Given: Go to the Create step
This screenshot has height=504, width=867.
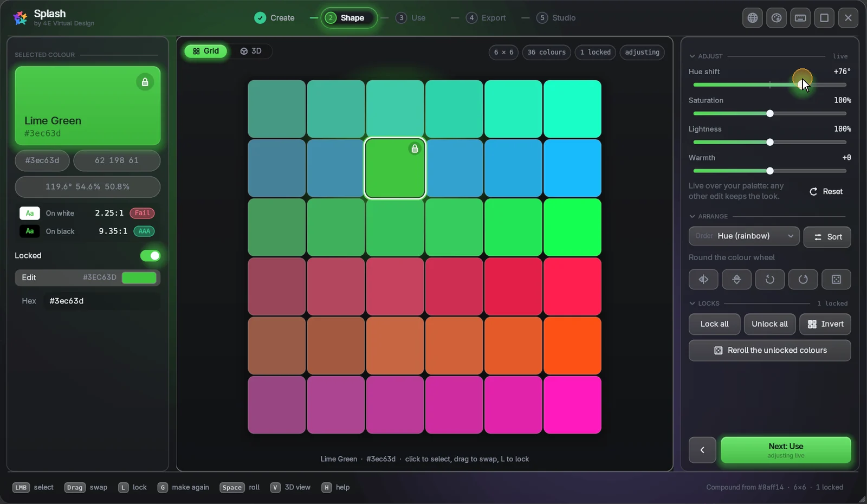Looking at the screenshot, I should (x=274, y=18).
